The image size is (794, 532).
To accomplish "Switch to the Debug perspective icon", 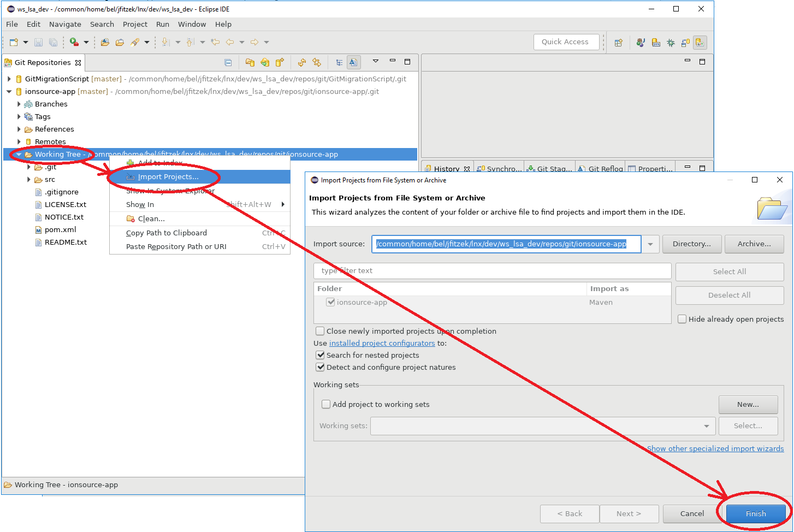I will pos(671,43).
